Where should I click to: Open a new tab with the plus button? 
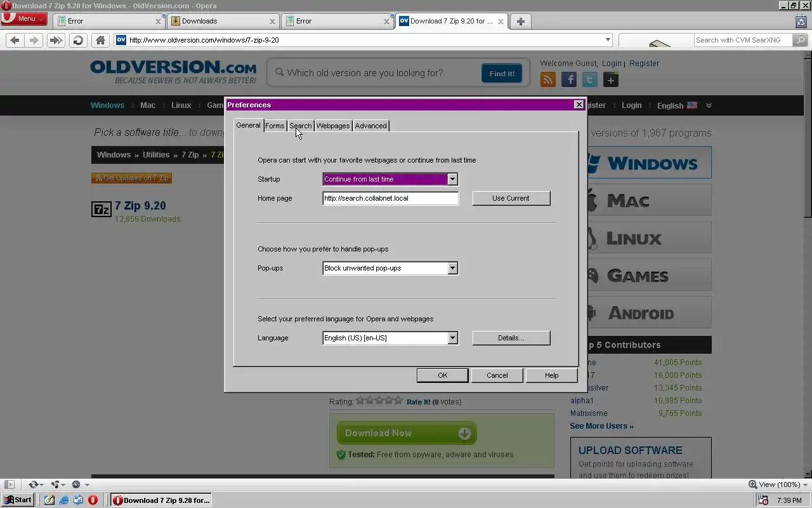[x=521, y=21]
